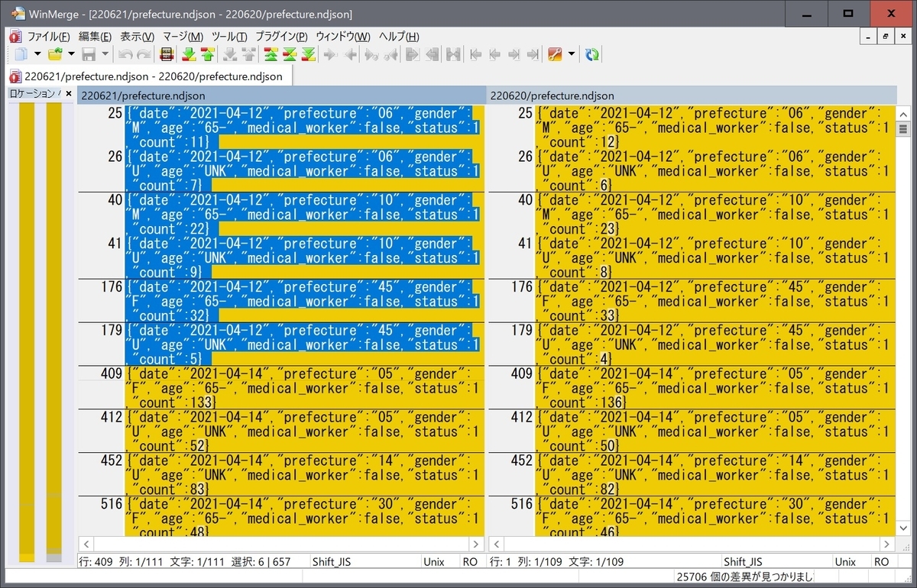Click the New document toolbar icon
The height and width of the screenshot is (588, 917).
[20, 54]
